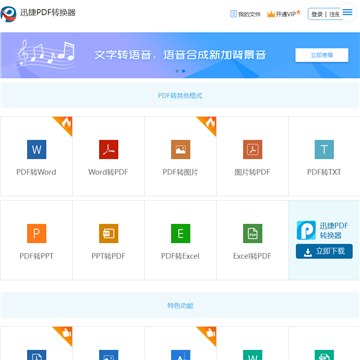
Task: Open 我的文件 in the header
Action: click(x=245, y=14)
